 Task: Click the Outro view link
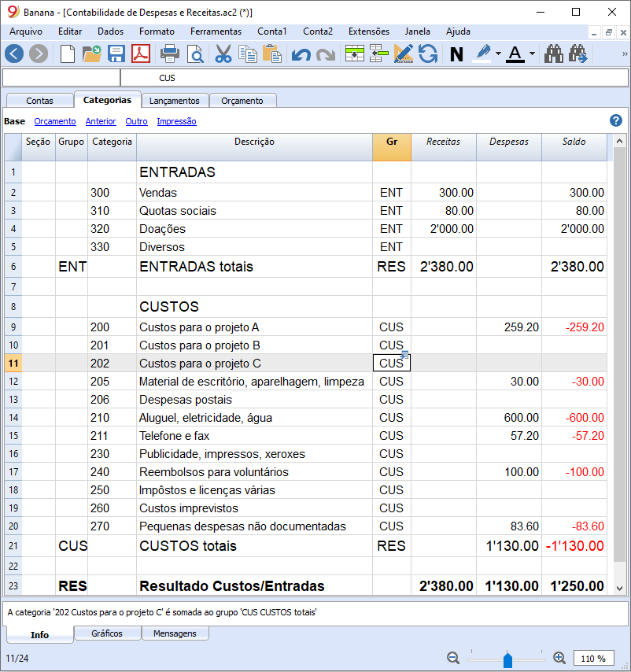(x=136, y=121)
